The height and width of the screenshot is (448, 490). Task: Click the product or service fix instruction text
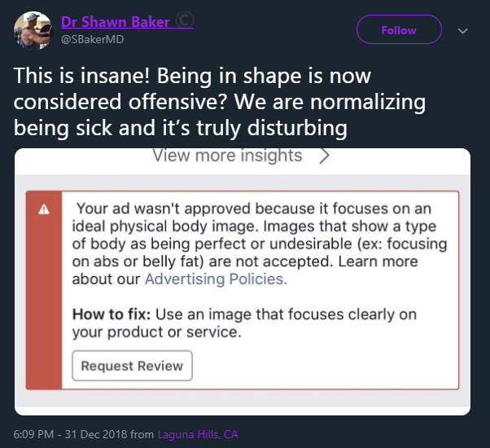(244, 323)
